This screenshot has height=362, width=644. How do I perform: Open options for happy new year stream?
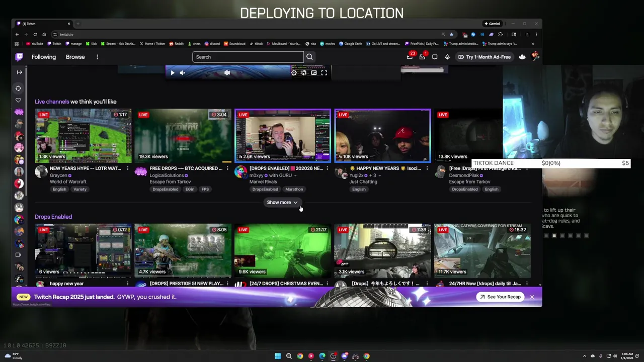pyautogui.click(x=127, y=284)
